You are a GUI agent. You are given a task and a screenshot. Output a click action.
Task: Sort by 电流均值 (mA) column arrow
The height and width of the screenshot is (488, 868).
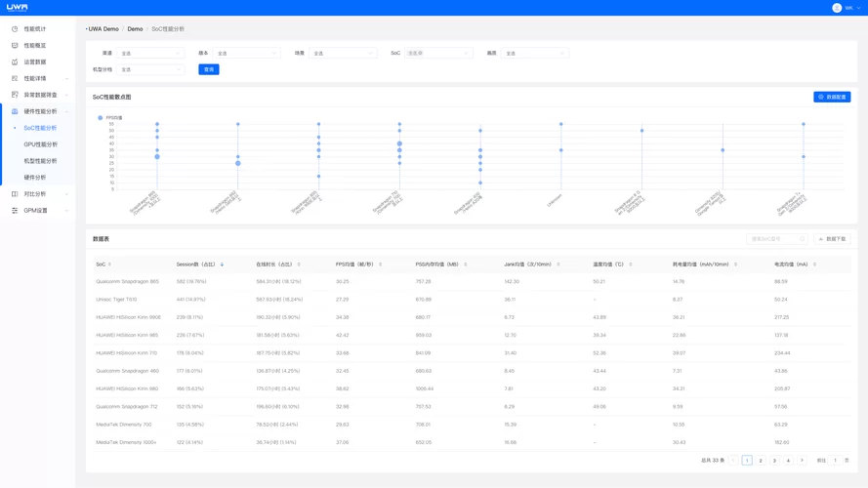[815, 264]
